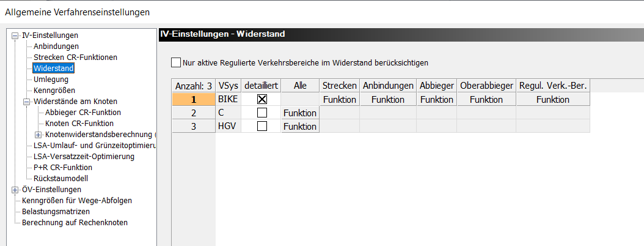Check detailliert checkbox for C row
The image size is (644, 246).
pyautogui.click(x=262, y=113)
